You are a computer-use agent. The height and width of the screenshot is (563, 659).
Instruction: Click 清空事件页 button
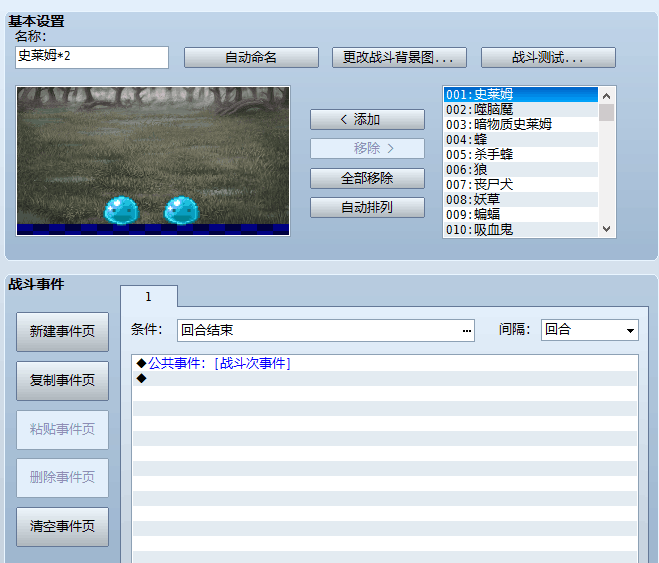(x=62, y=526)
